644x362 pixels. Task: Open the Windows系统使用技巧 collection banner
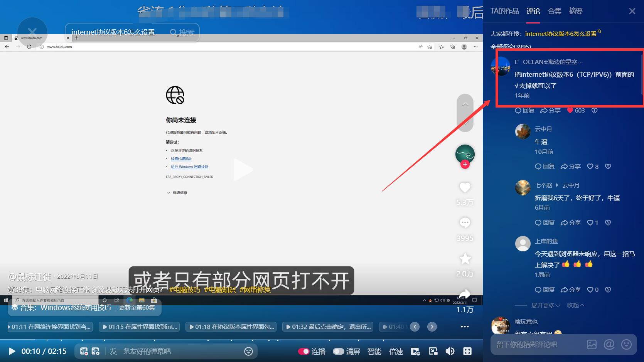(84, 307)
